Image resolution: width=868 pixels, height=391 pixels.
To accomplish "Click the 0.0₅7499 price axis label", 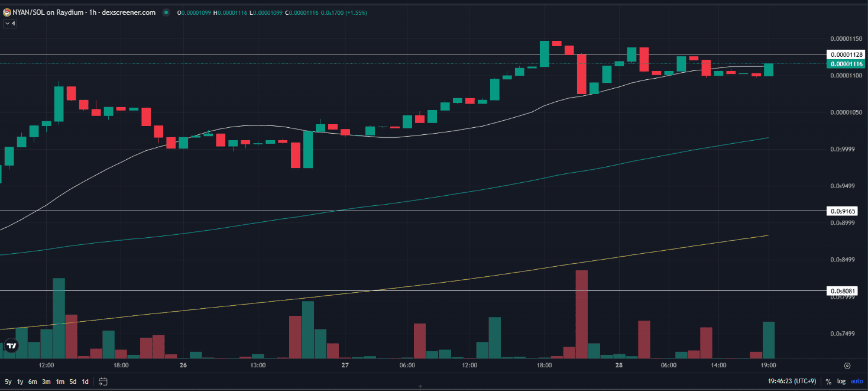I will (843, 334).
